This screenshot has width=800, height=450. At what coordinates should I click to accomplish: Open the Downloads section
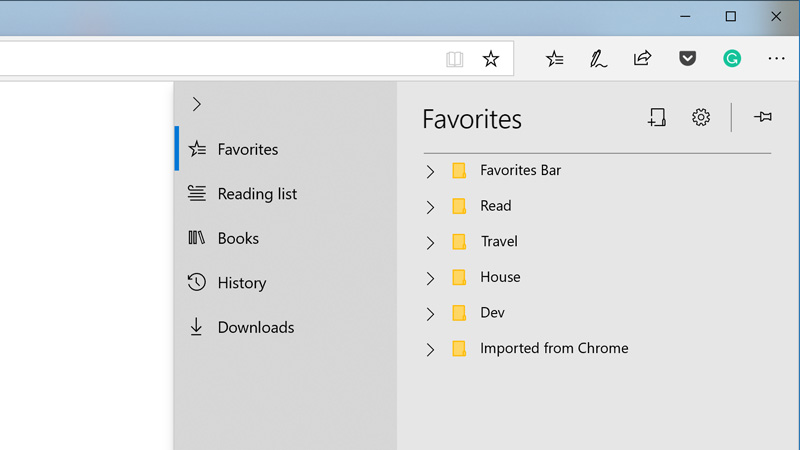coord(255,327)
